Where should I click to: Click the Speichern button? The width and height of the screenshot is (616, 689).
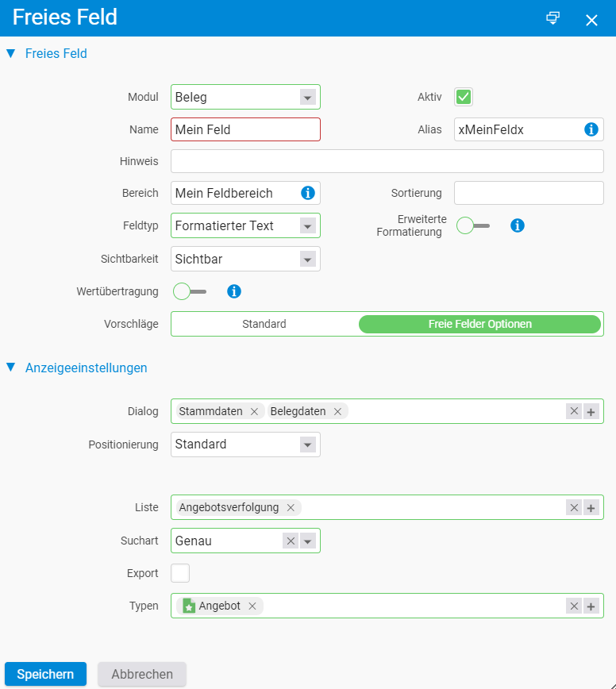point(46,674)
